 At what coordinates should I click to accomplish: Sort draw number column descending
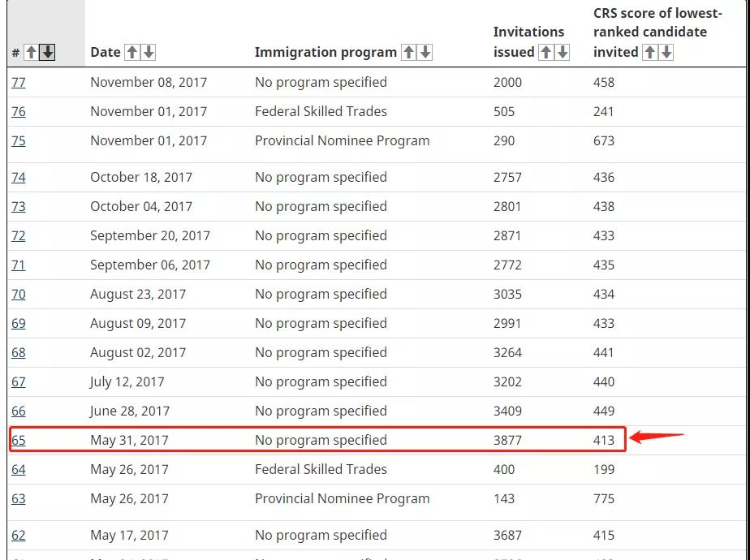click(48, 53)
